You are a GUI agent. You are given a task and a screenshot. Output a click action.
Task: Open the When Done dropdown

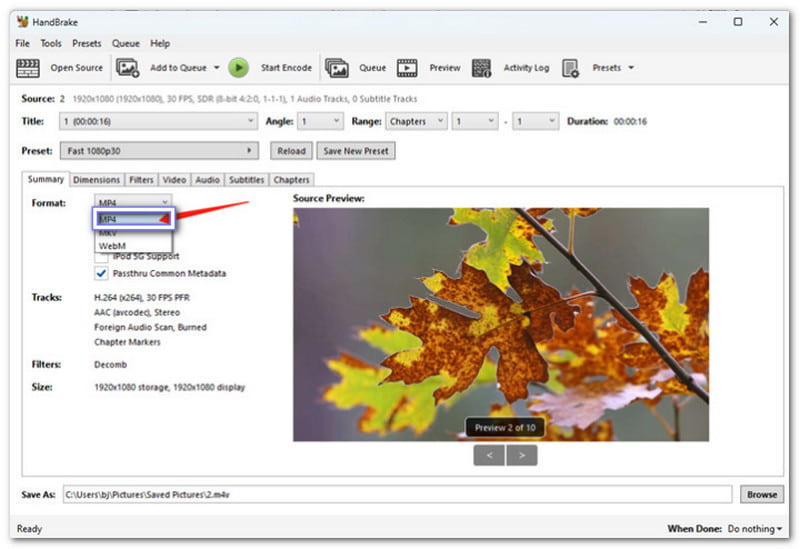755,529
